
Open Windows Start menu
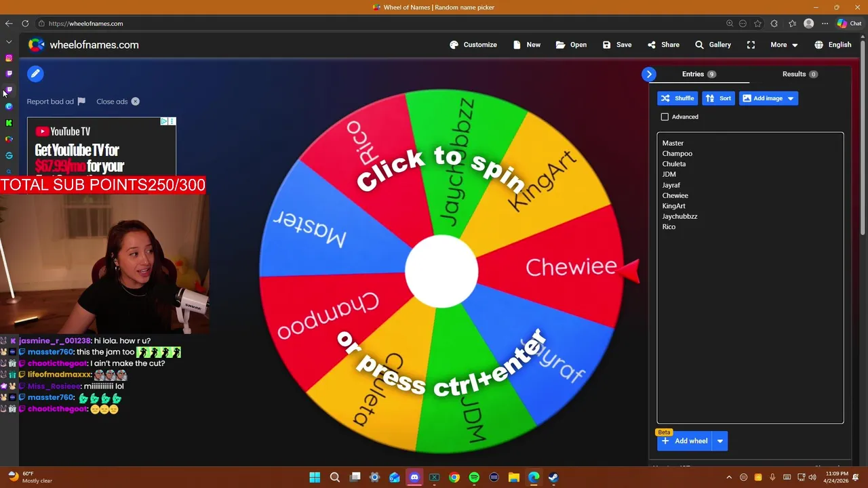315,478
